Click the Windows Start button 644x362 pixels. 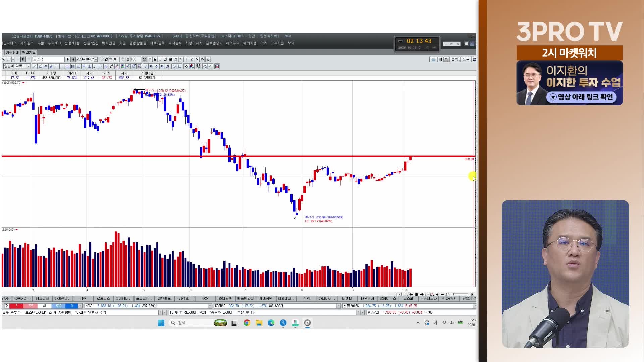pyautogui.click(x=161, y=323)
